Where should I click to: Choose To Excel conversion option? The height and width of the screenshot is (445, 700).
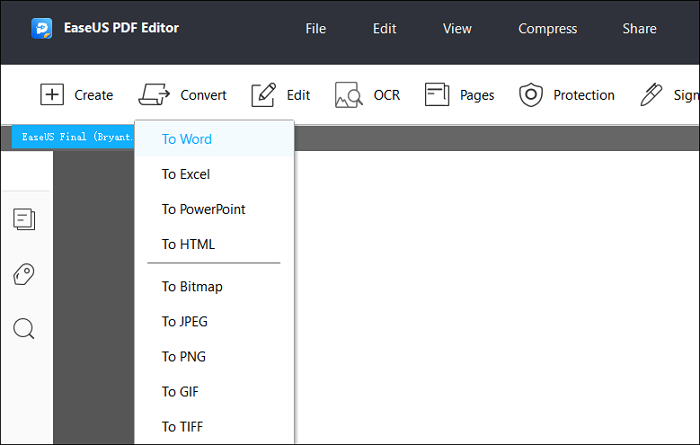pyautogui.click(x=186, y=174)
